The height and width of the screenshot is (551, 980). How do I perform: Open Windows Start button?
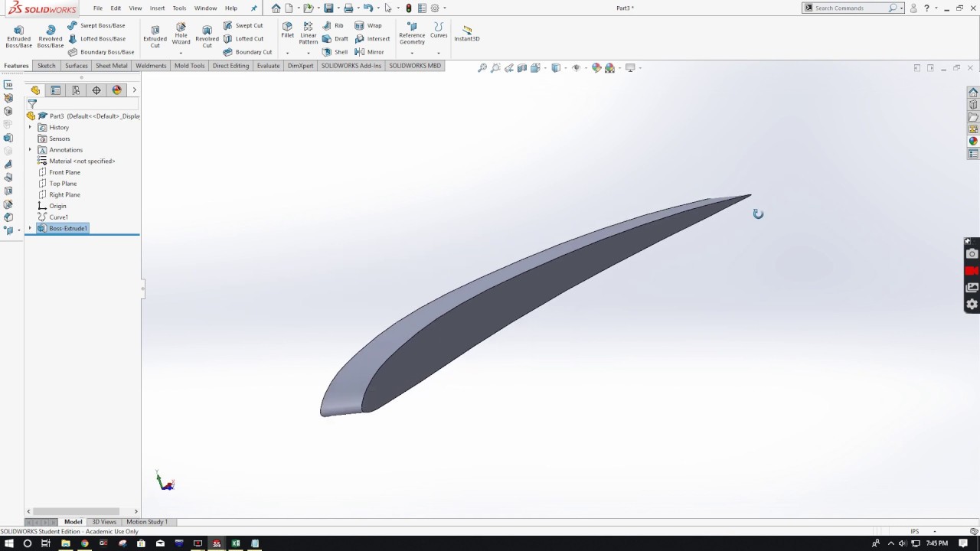click(x=8, y=543)
